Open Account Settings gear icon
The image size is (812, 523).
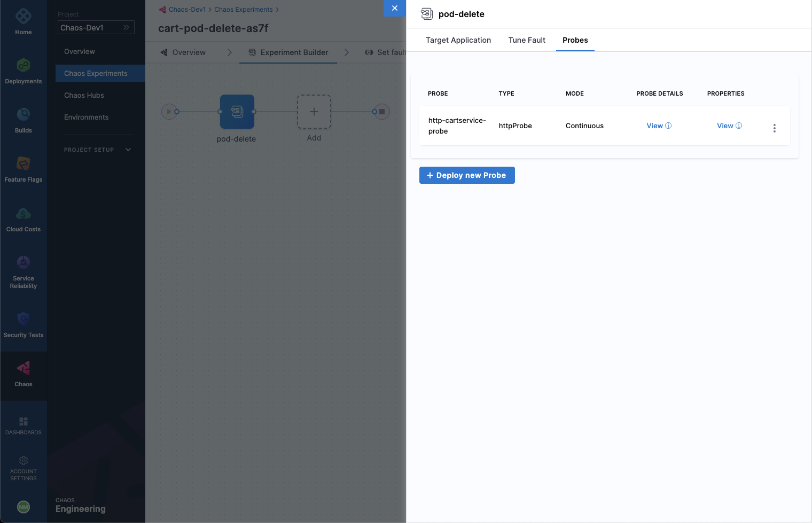click(24, 460)
